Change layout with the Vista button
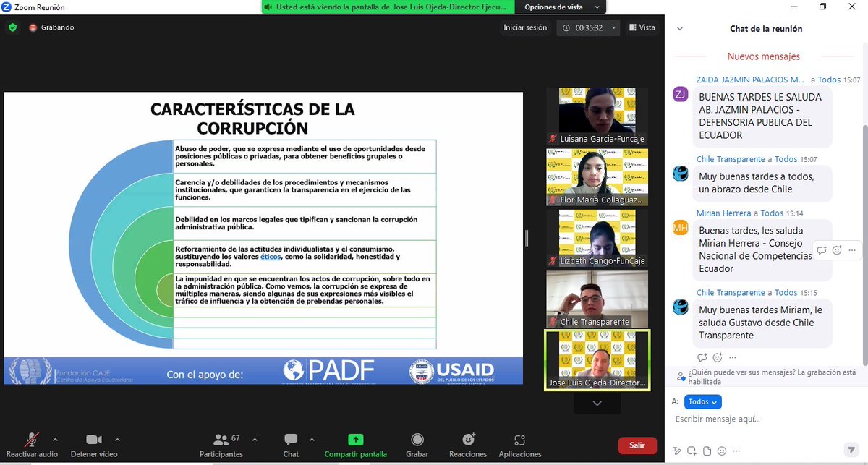 click(642, 27)
